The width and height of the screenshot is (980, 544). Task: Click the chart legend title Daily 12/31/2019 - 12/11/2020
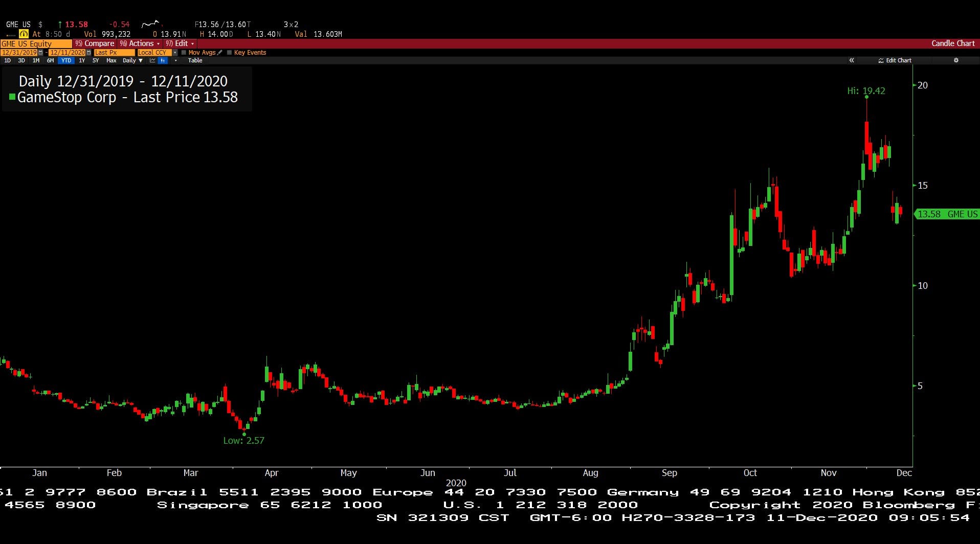(x=123, y=81)
